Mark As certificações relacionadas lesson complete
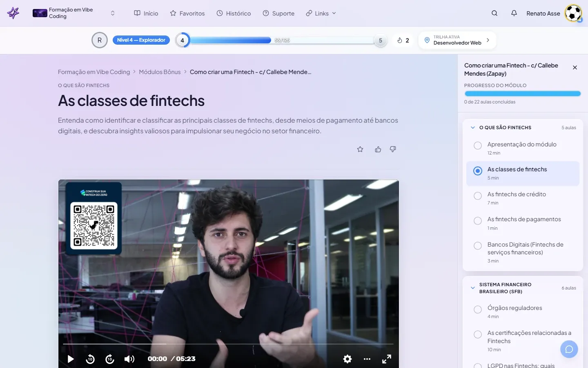The height and width of the screenshot is (368, 588). pyautogui.click(x=478, y=334)
